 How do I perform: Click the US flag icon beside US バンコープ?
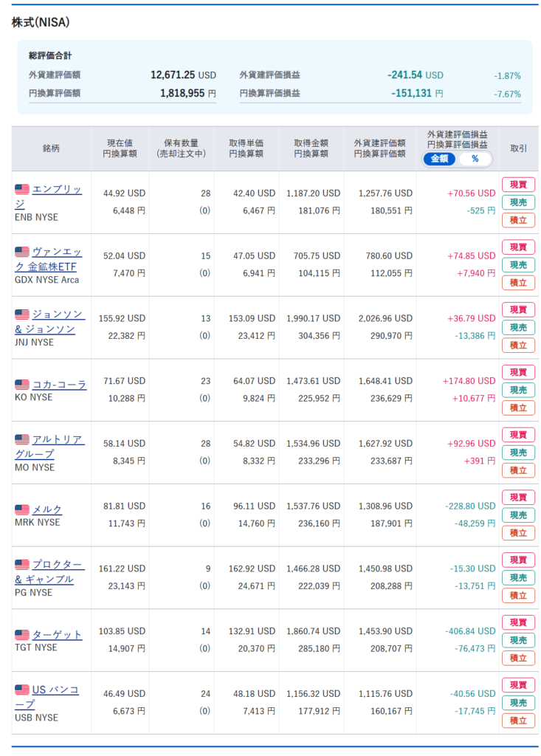coord(22,690)
